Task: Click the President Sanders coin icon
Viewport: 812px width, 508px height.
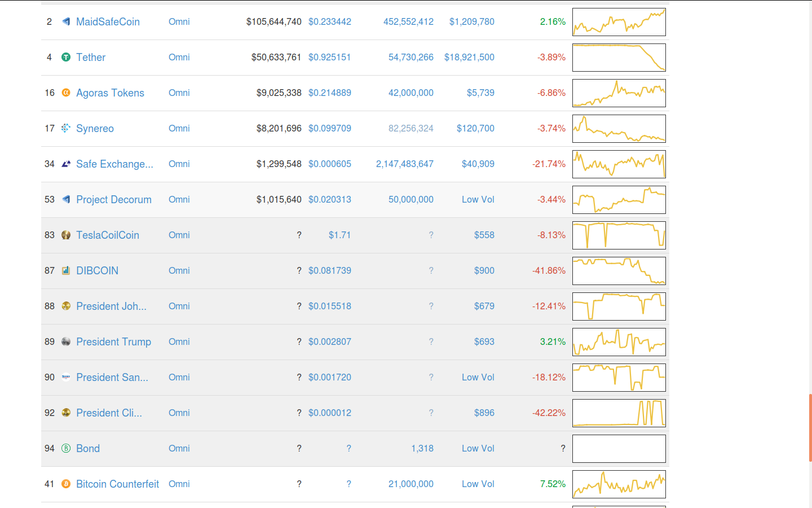Action: coord(66,377)
